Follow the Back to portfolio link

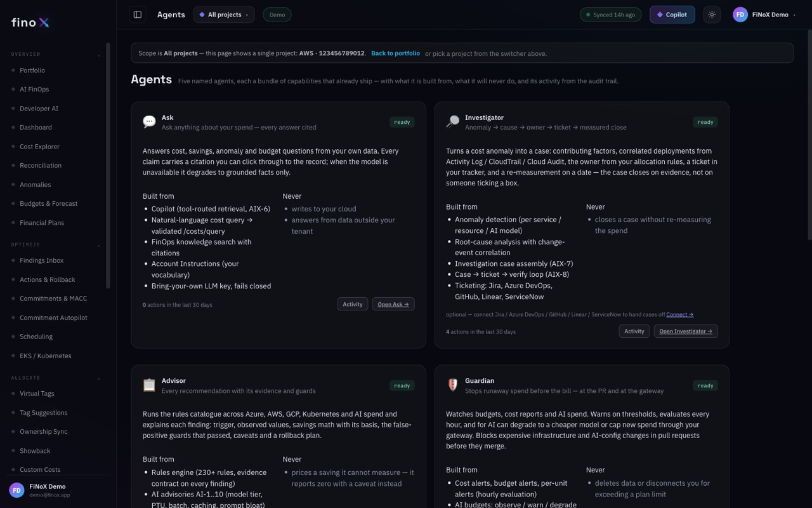point(395,53)
